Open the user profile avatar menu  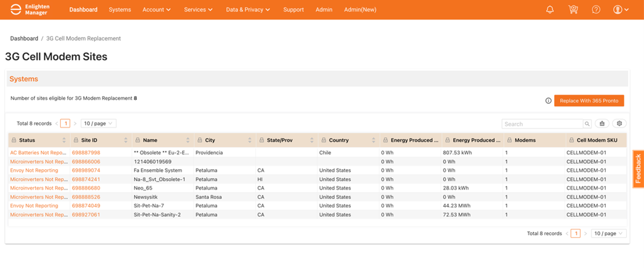[x=621, y=9]
